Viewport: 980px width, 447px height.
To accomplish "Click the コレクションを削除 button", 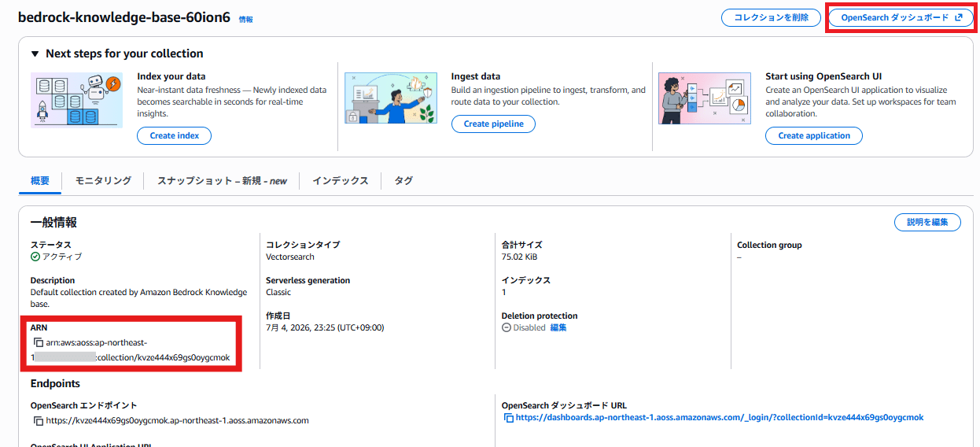I will pos(772,17).
